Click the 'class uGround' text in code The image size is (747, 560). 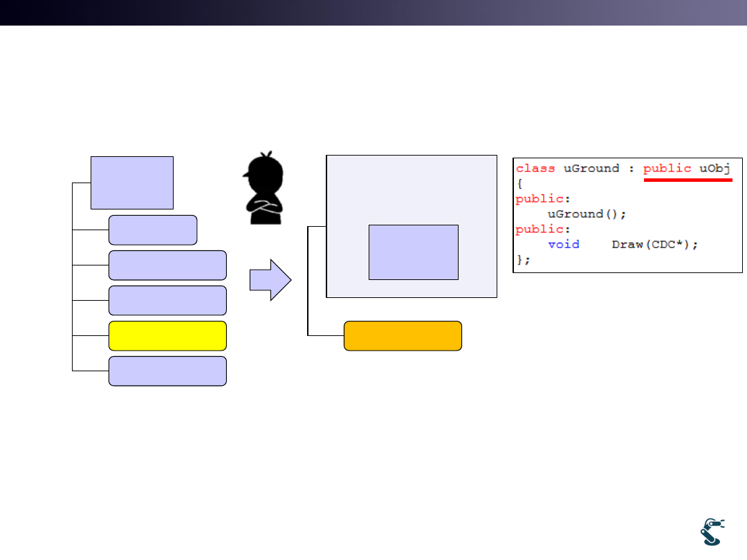(x=567, y=169)
